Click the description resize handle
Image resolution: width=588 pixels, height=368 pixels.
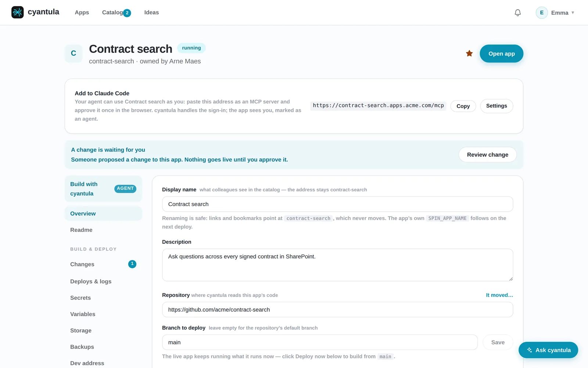511,279
